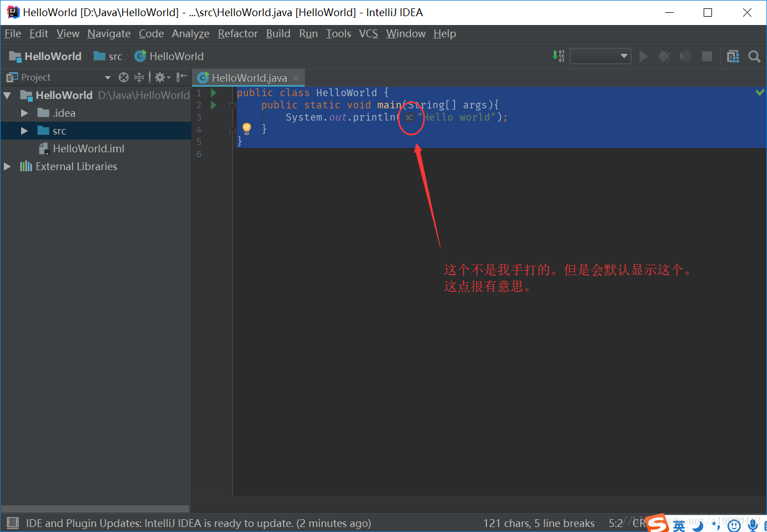Select the src folder in project tree
The image size is (767, 532).
(x=96, y=131)
